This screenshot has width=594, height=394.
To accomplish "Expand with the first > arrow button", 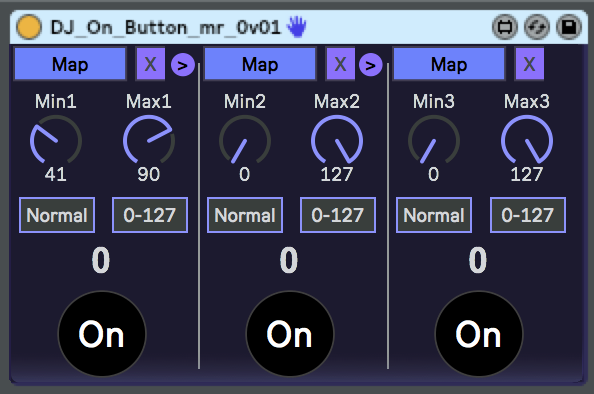I will coord(183,65).
